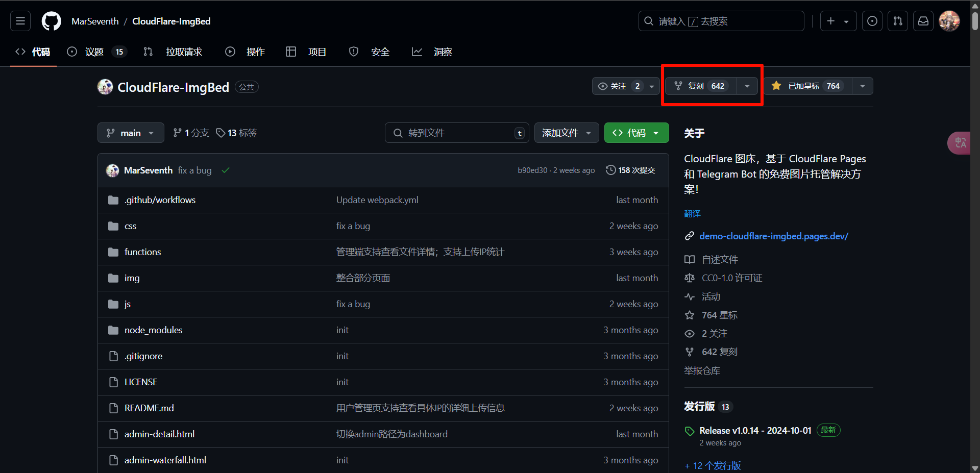Open the 158 commits history
The width and height of the screenshot is (980, 473).
(630, 170)
